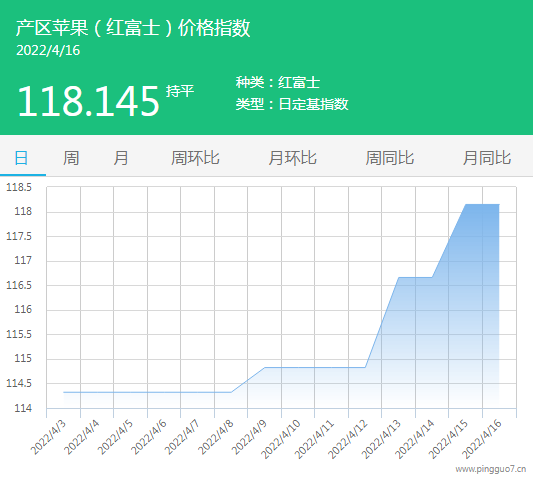Click the 118.145 index value
Image resolution: width=533 pixels, height=480 pixels.
pyautogui.click(x=88, y=101)
